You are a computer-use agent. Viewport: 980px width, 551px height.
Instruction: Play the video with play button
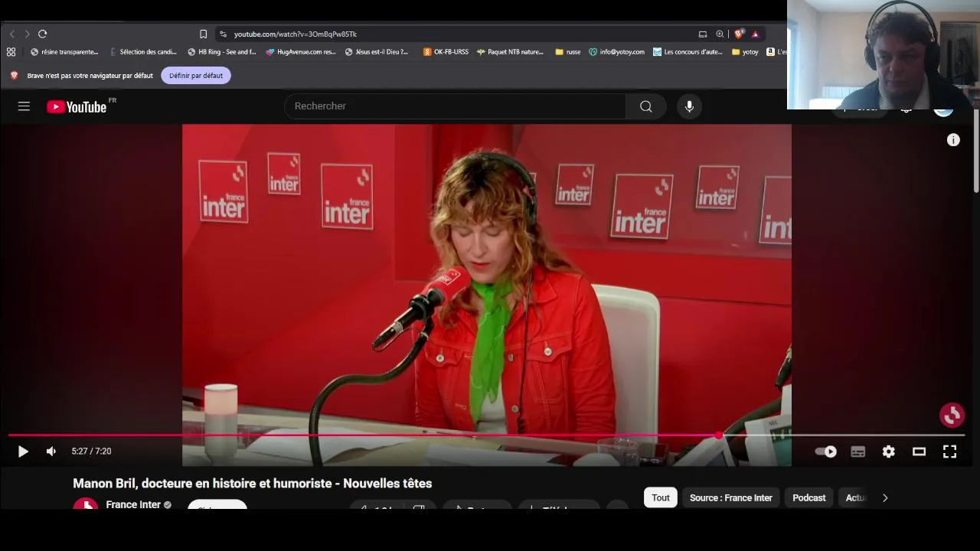[23, 452]
